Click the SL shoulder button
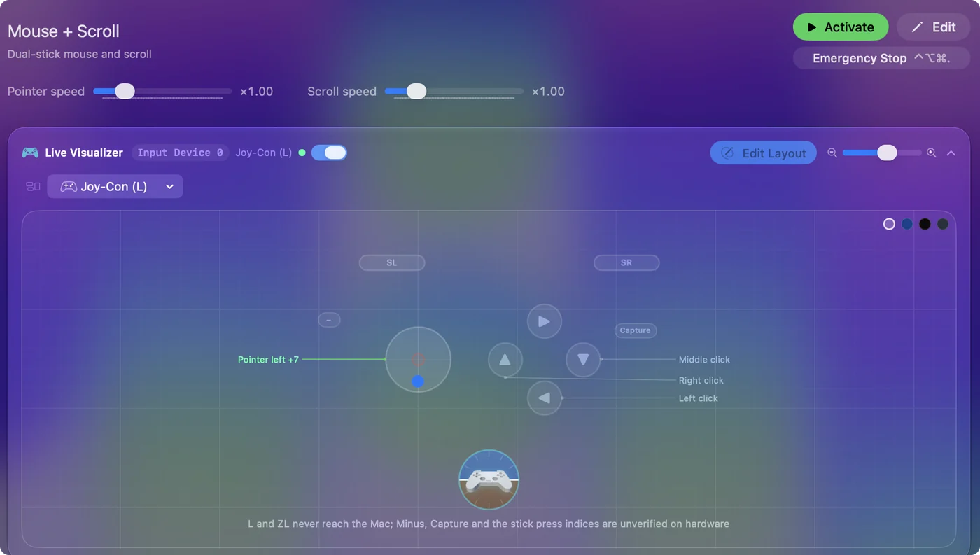This screenshot has height=555, width=980. point(392,262)
